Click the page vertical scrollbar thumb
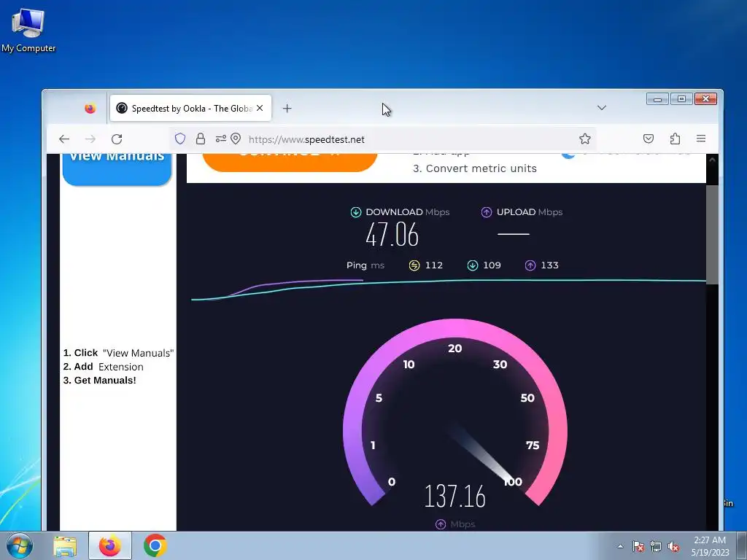The image size is (747, 560). point(712,234)
